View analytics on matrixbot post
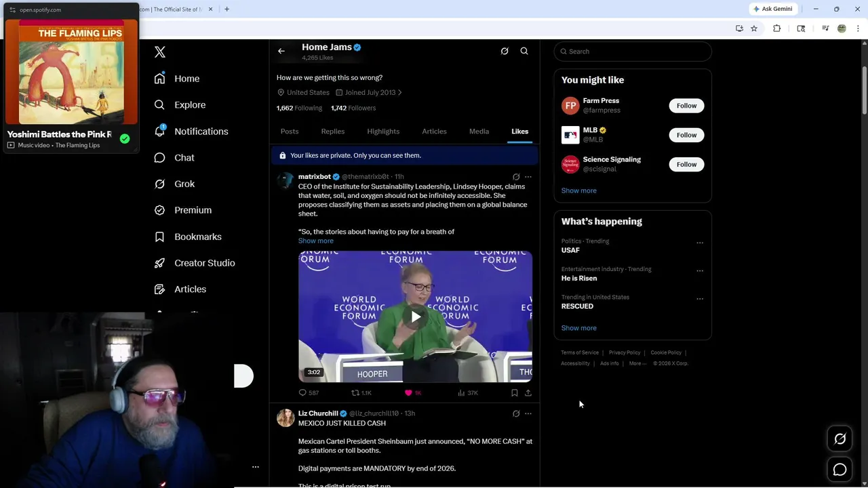Screen dimensions: 868x488 [x=468, y=392]
